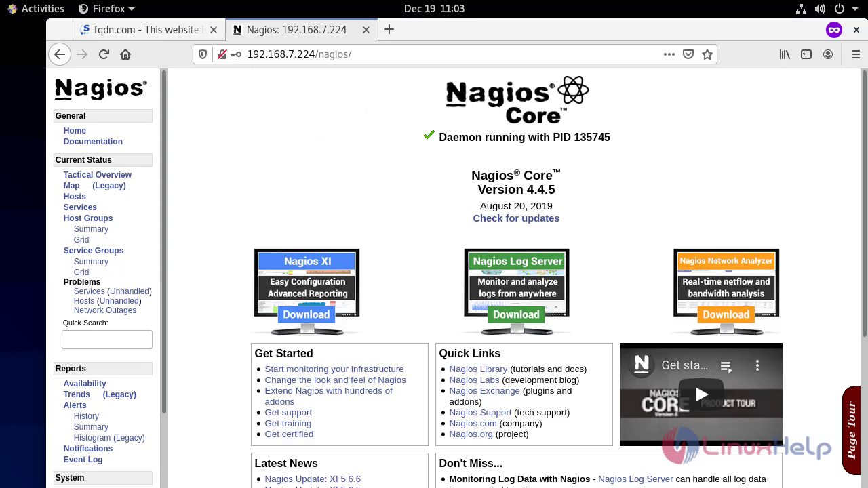Bookmark this page with the star icon
Screen dimensions: 868x488
(707, 54)
